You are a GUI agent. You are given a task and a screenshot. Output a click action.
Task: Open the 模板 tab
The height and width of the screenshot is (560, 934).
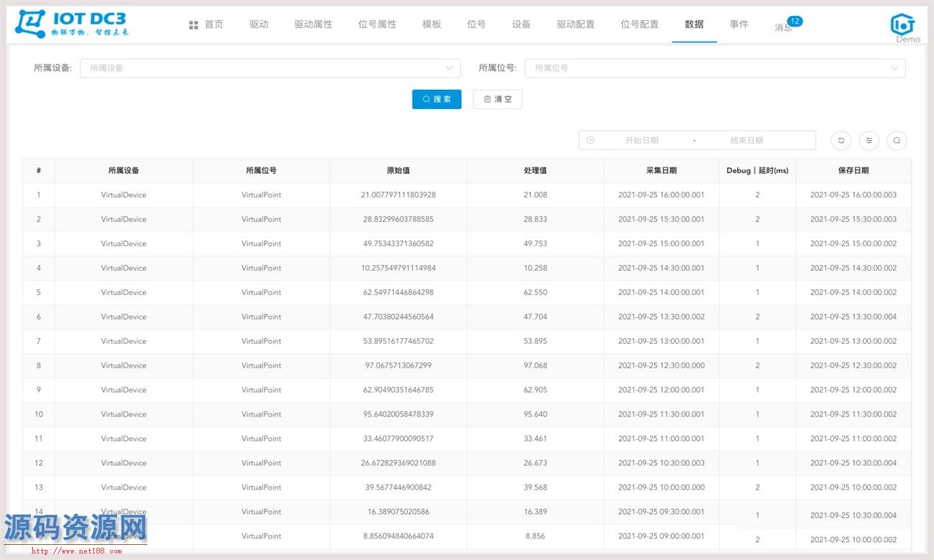pos(432,24)
